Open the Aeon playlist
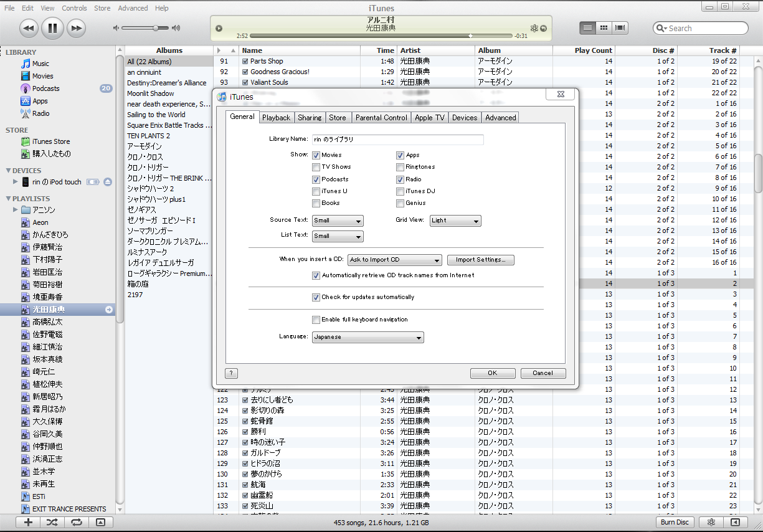Image resolution: width=763 pixels, height=532 pixels. pyautogui.click(x=40, y=222)
